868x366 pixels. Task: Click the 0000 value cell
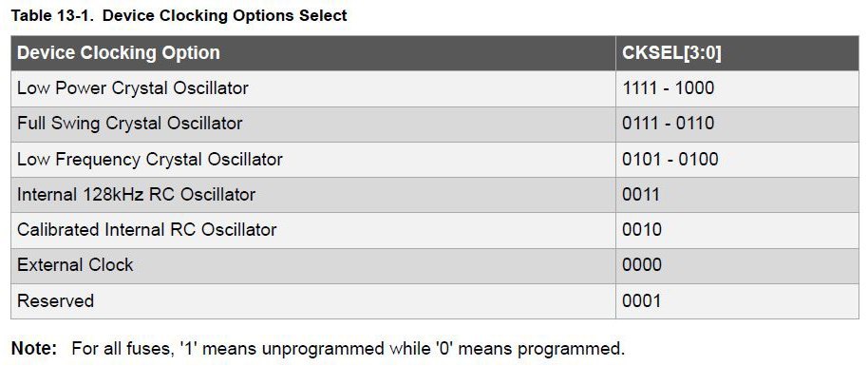click(x=737, y=265)
